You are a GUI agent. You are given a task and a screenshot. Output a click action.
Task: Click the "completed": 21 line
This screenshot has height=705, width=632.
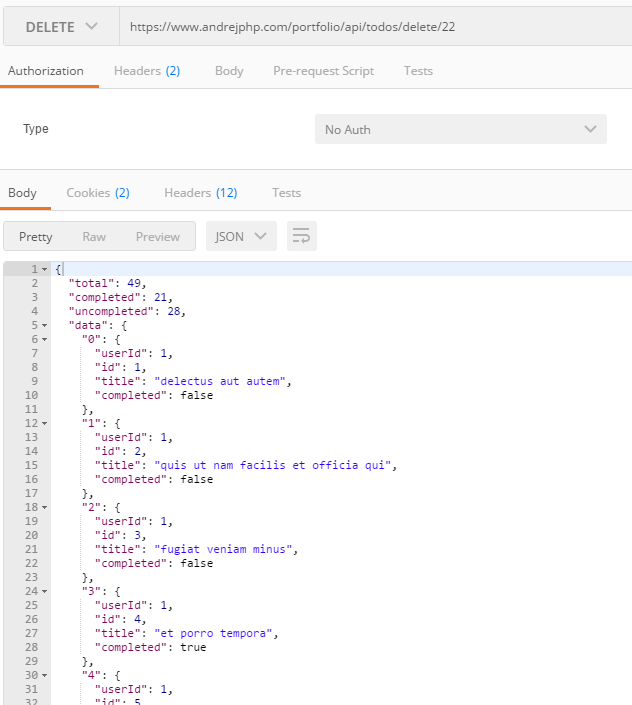click(x=120, y=297)
